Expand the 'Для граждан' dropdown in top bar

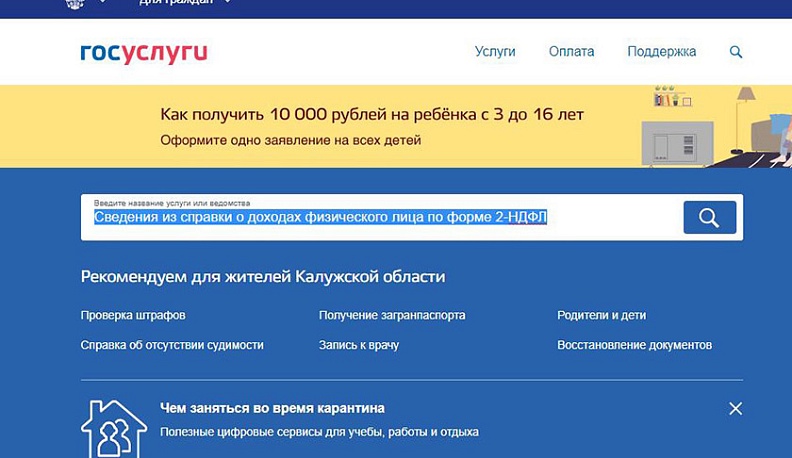[x=185, y=3]
